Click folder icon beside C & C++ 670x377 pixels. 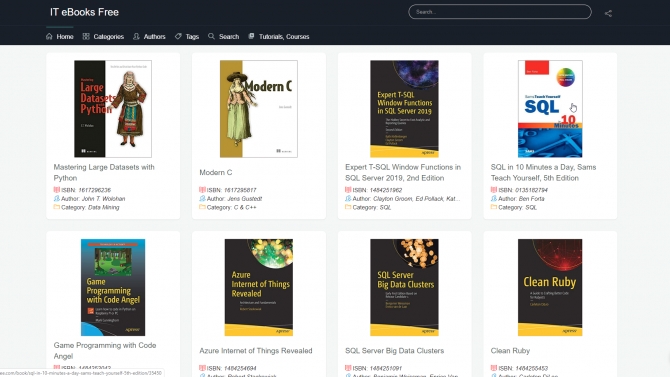click(202, 207)
